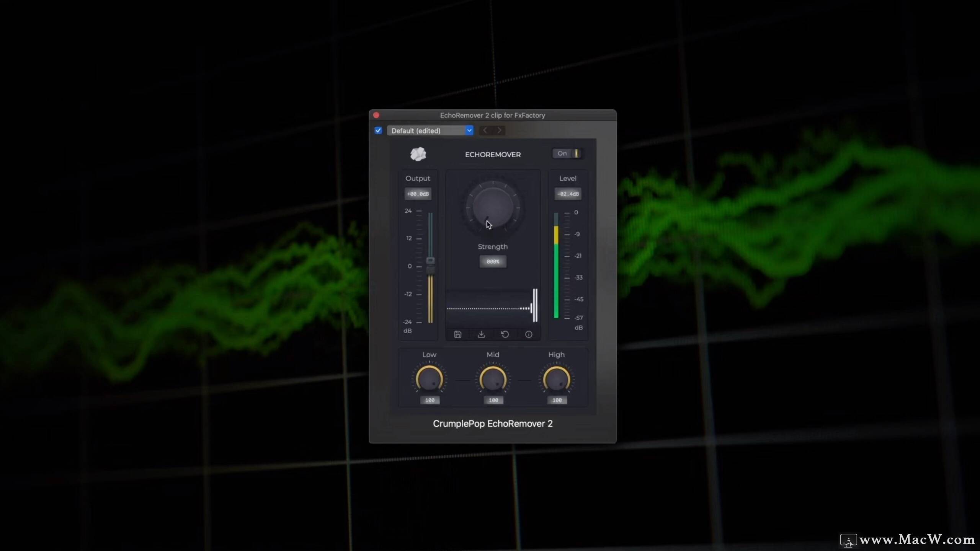Click the CrumplePop EchoRemover 2 label
The width and height of the screenshot is (980, 551).
[x=493, y=424]
